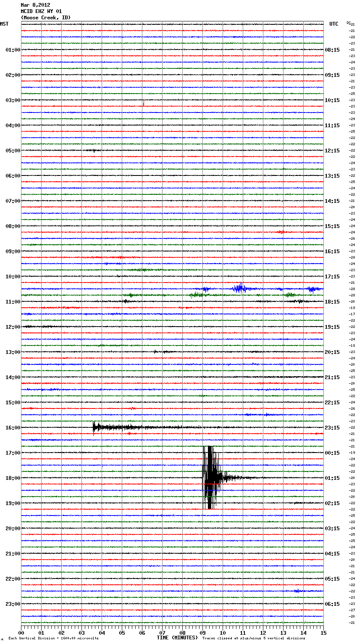Click the red spike on 03:15 trace
This screenshot has height=644, width=357.
coord(144,103)
